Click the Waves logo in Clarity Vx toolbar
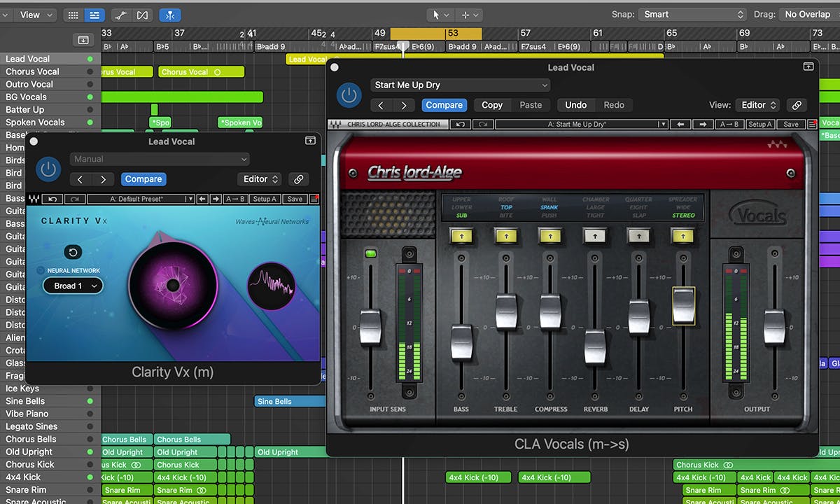Viewport: 840px width, 504px height. coord(35,199)
